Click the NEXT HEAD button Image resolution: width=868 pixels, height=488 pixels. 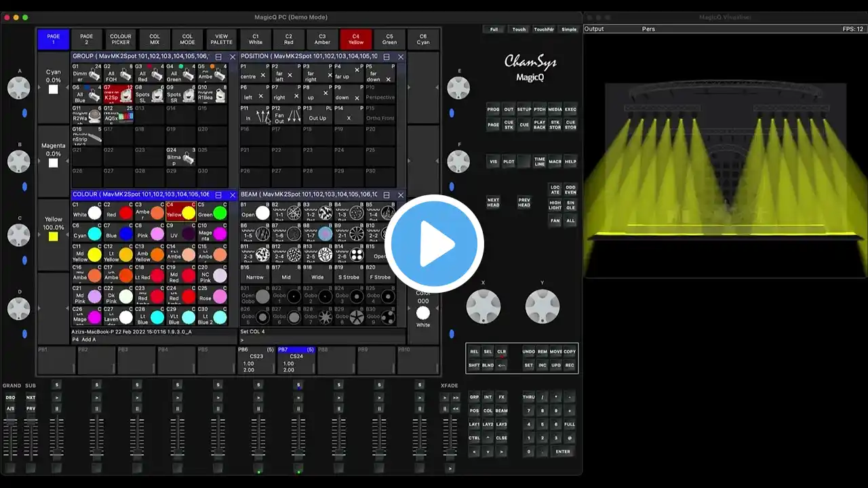[x=493, y=202]
